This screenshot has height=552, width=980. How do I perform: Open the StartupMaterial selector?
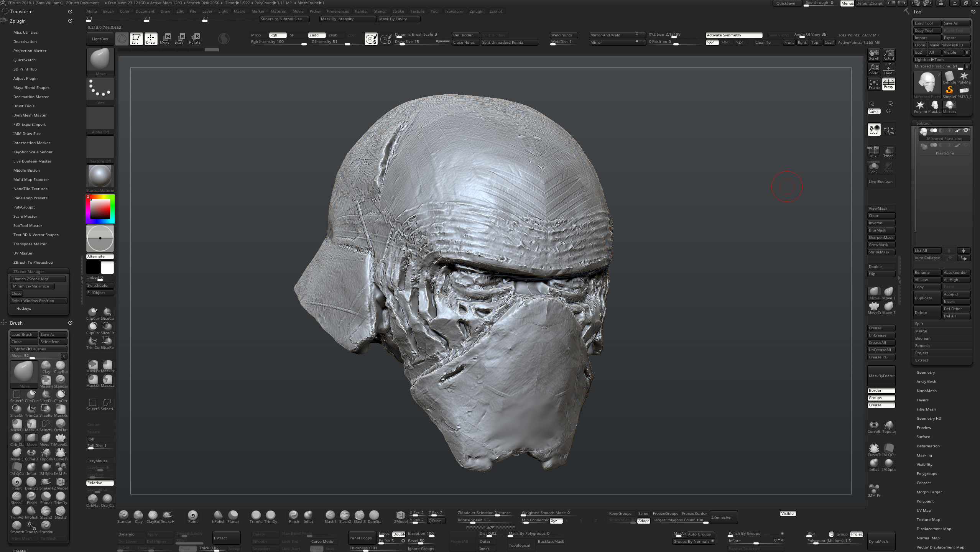click(x=100, y=179)
